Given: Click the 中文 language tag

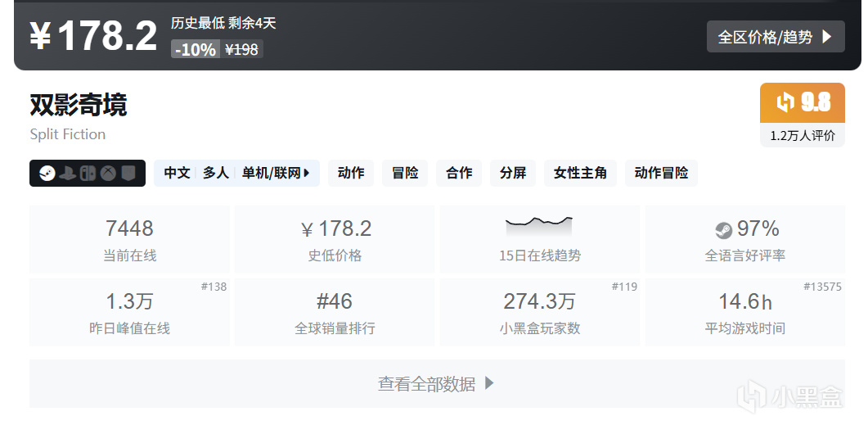Looking at the screenshot, I should tap(178, 173).
